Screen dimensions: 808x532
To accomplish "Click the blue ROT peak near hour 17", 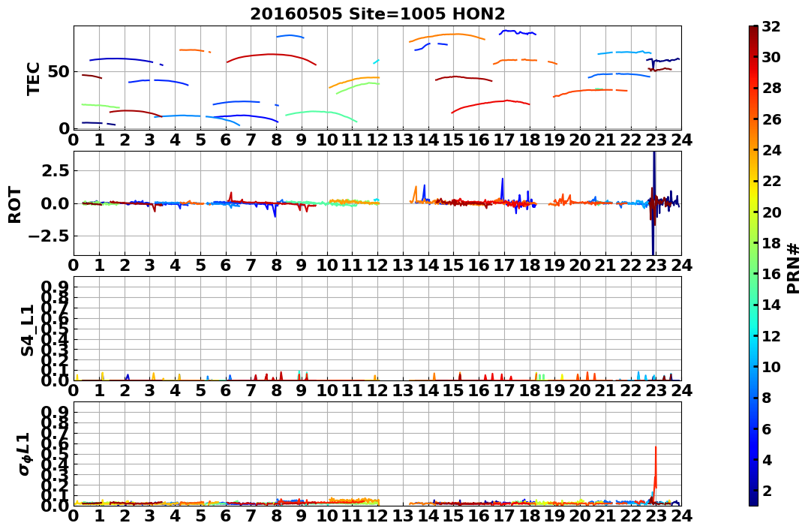I will coord(502,188).
